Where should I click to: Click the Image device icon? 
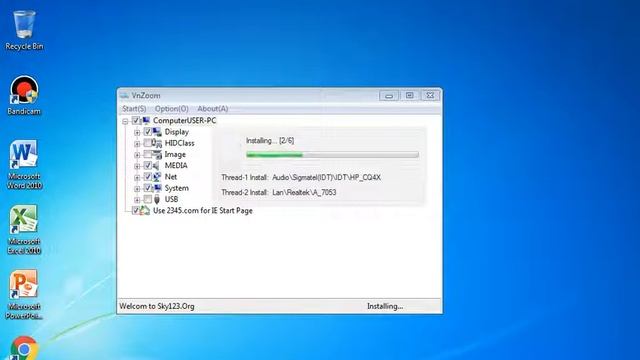pos(157,154)
